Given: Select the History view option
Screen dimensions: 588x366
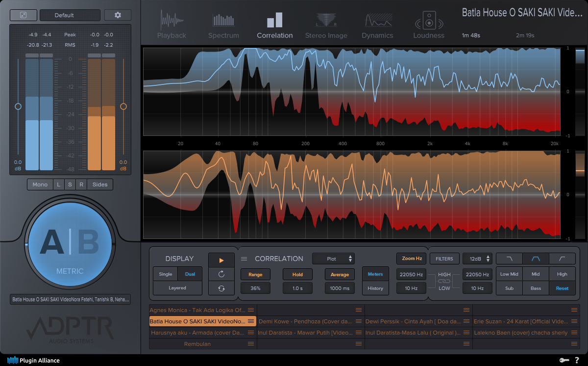Looking at the screenshot, I should pyautogui.click(x=375, y=288).
